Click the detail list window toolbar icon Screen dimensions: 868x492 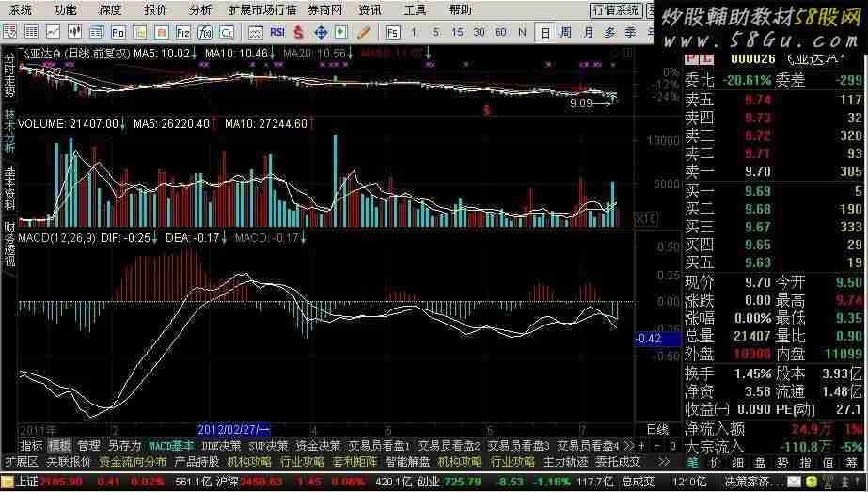pyautogui.click(x=96, y=32)
